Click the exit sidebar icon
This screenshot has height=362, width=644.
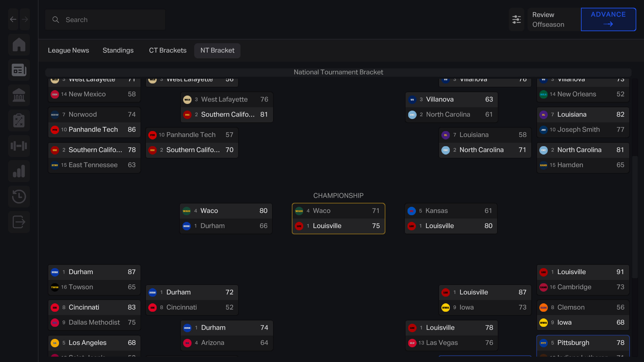19,222
